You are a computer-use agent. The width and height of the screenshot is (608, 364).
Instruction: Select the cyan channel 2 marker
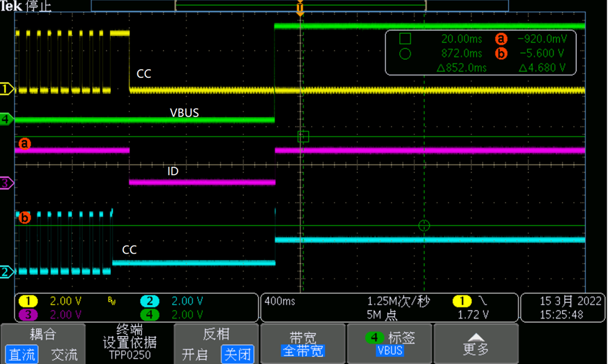pos(5,272)
